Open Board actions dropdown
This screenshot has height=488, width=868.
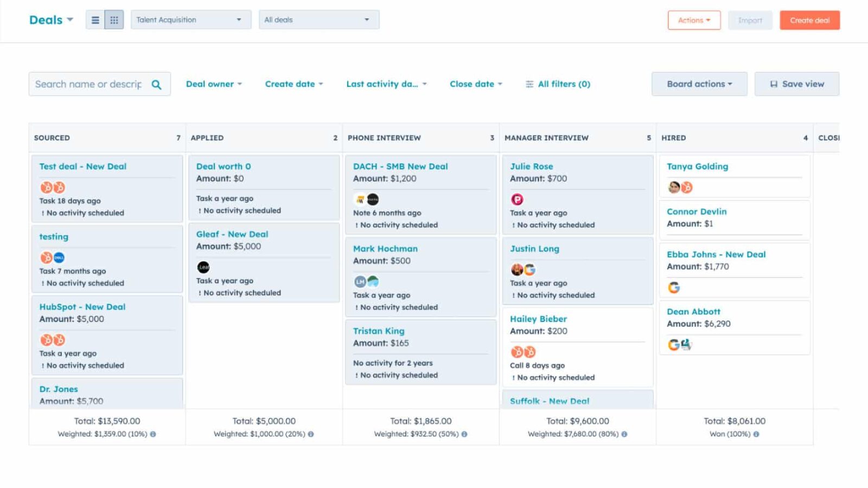point(699,84)
